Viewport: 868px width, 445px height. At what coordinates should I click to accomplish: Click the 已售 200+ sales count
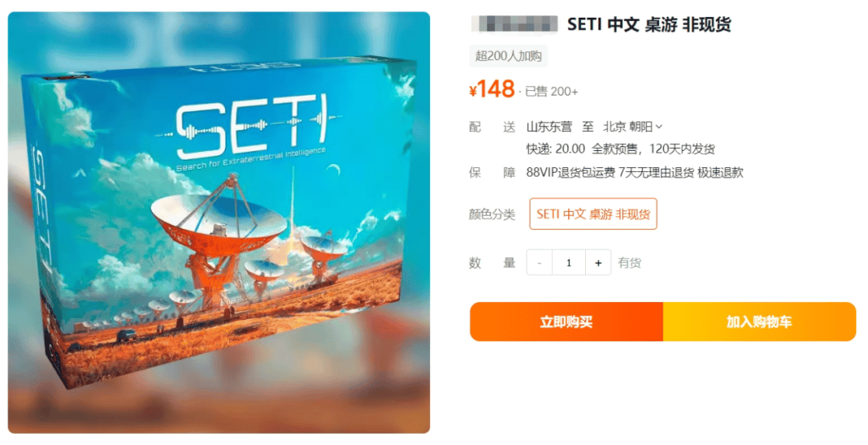pyautogui.click(x=551, y=92)
